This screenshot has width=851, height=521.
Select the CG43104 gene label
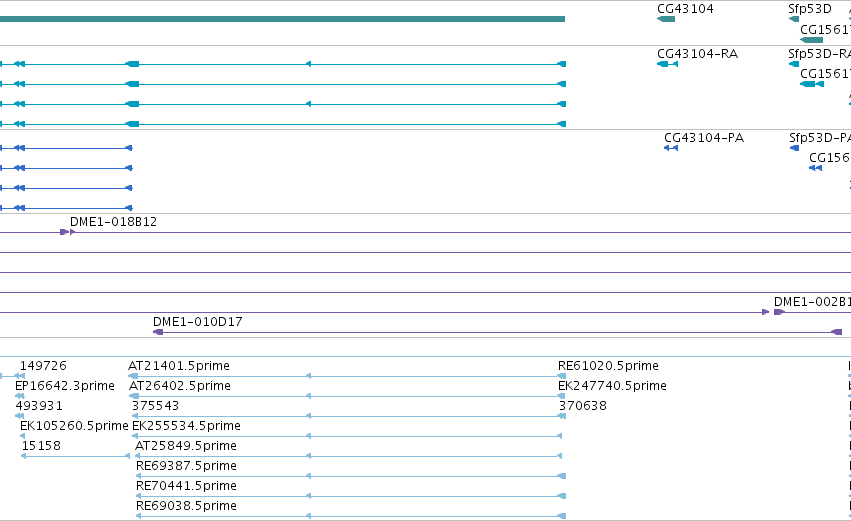point(685,9)
